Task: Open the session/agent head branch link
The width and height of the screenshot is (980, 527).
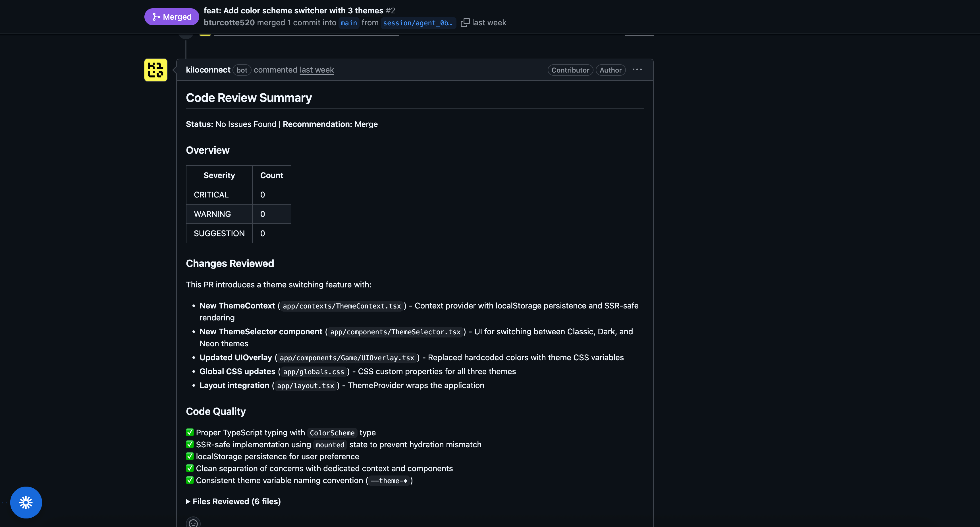Action: pos(417,23)
